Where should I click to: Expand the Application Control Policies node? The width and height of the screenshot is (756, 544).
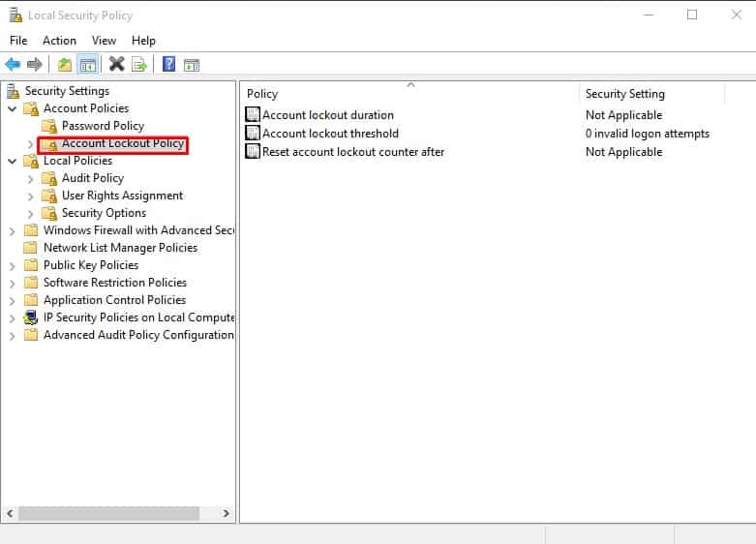click(x=13, y=300)
